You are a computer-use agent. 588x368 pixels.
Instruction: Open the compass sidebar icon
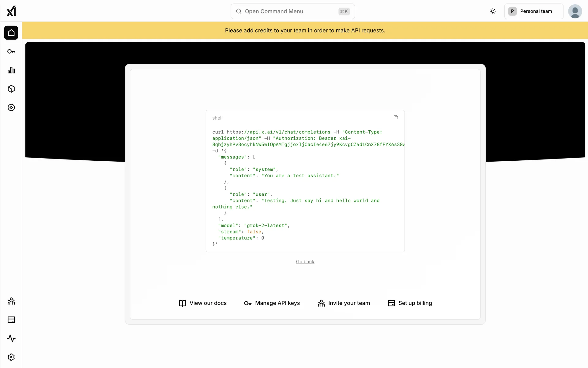click(11, 108)
